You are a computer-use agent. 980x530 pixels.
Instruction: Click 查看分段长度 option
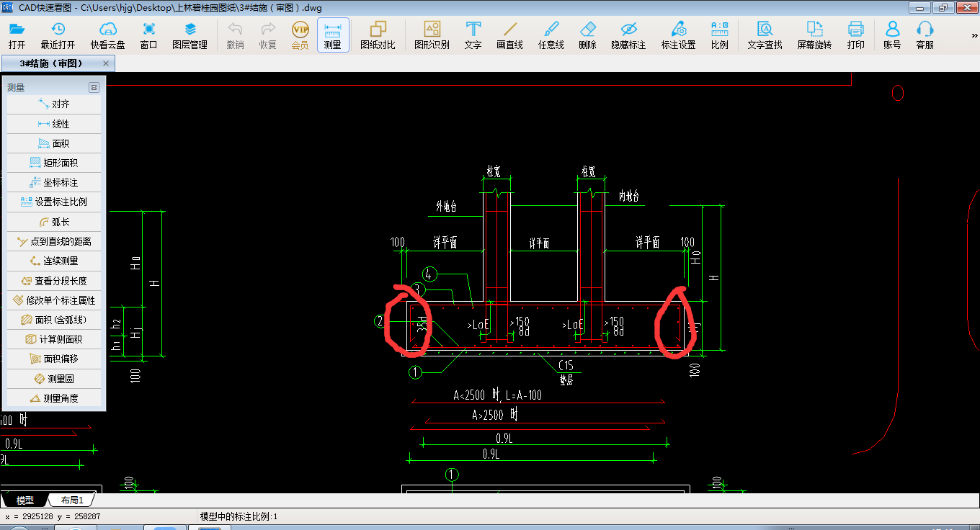tap(54, 280)
